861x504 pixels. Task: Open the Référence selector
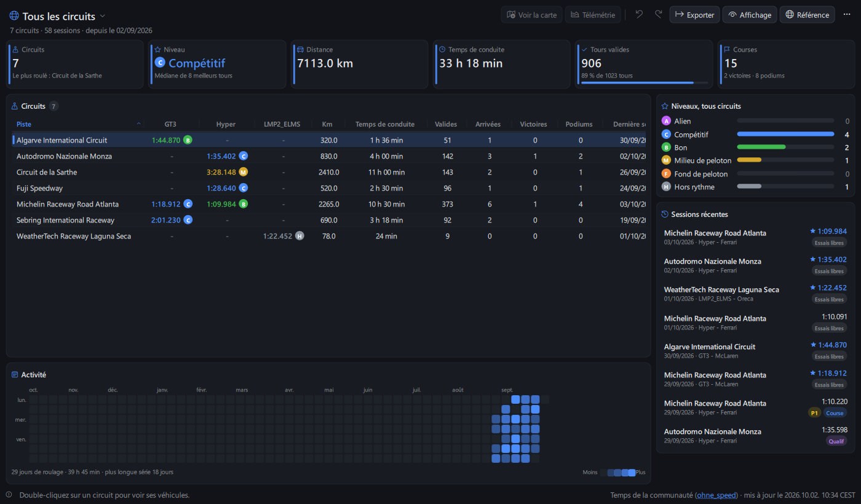pos(807,15)
